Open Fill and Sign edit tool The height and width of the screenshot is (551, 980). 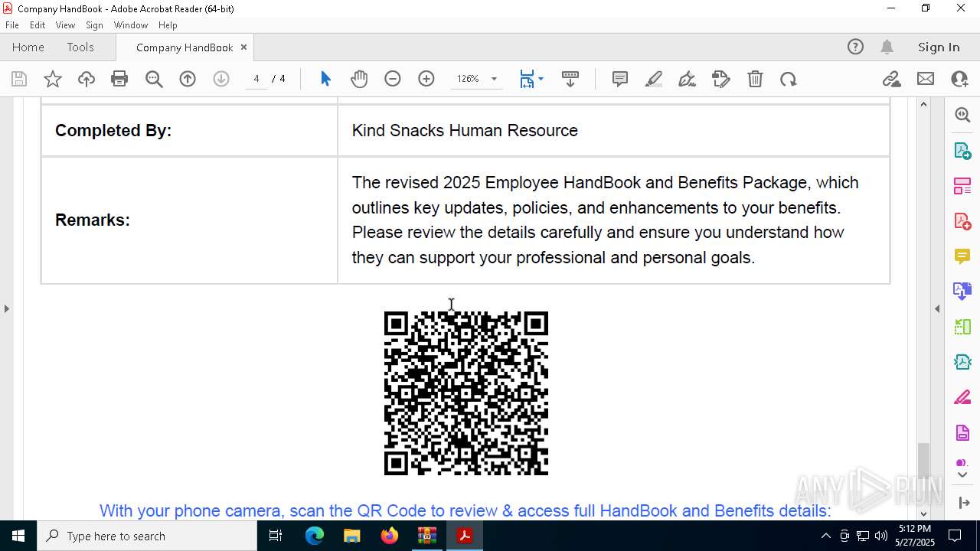tap(721, 79)
